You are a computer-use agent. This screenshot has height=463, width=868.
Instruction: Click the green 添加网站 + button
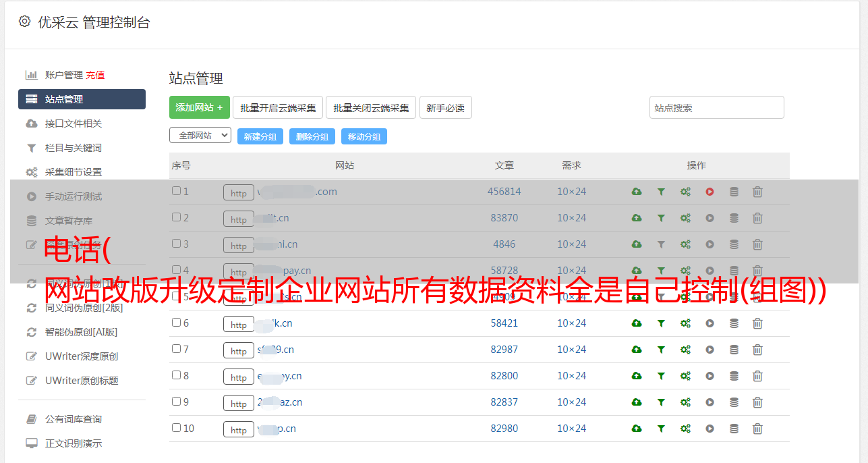click(x=200, y=107)
